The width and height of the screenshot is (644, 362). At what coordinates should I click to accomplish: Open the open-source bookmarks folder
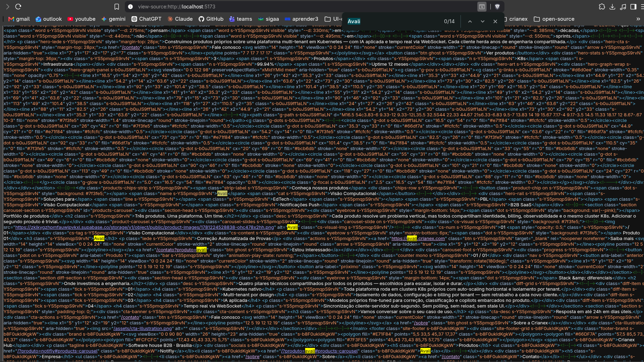coord(554,19)
